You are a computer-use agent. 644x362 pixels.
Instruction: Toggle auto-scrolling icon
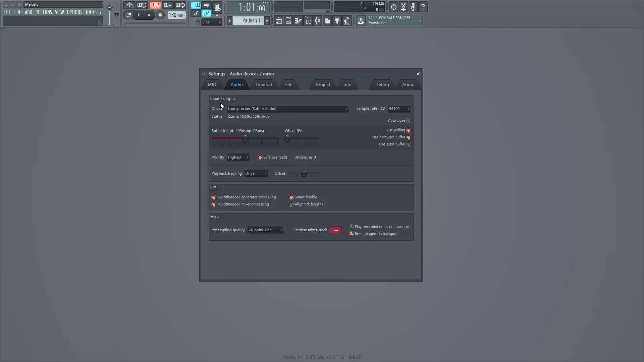coord(196,13)
